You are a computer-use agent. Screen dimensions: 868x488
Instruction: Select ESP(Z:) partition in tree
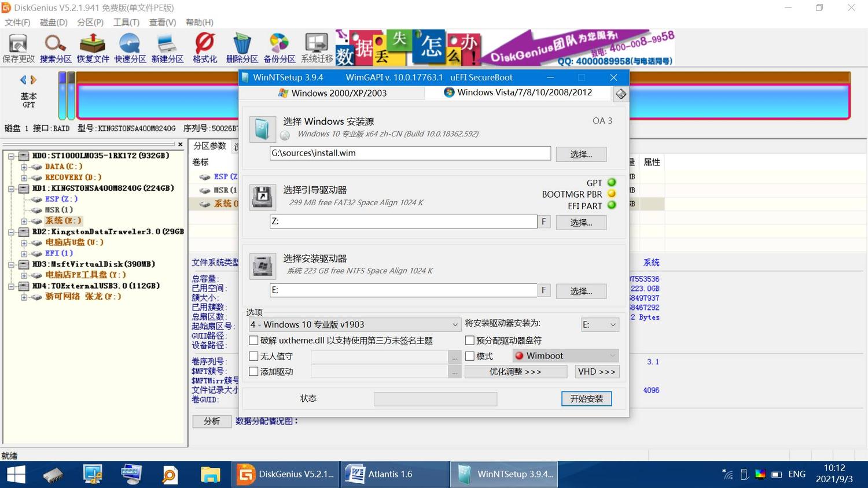tap(60, 199)
